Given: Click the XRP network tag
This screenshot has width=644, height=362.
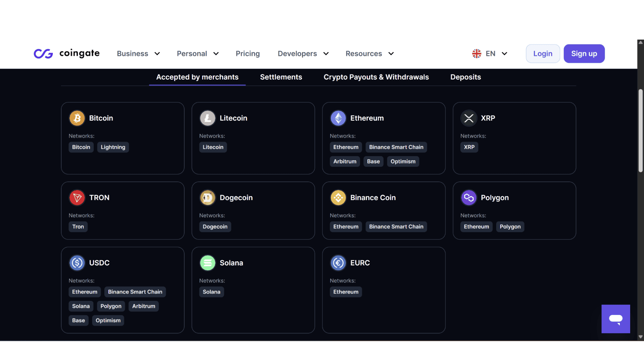Looking at the screenshot, I should (469, 147).
